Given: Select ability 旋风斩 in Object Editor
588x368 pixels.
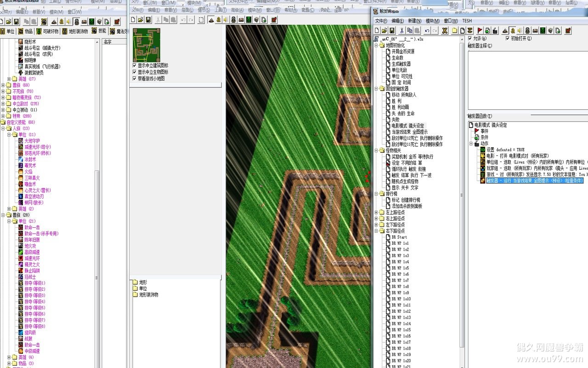Looking at the screenshot, I should (x=30, y=332).
